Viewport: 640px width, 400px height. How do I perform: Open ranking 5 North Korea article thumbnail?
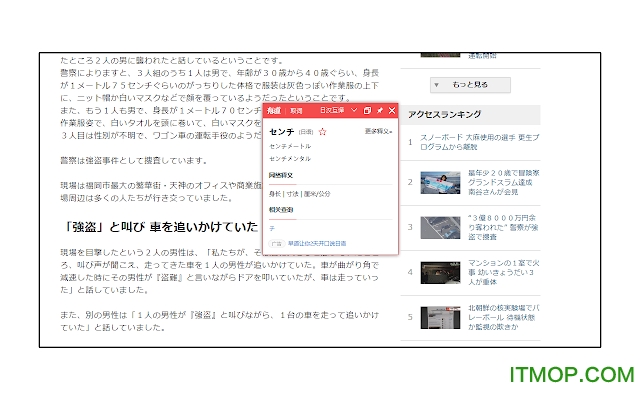[439, 318]
